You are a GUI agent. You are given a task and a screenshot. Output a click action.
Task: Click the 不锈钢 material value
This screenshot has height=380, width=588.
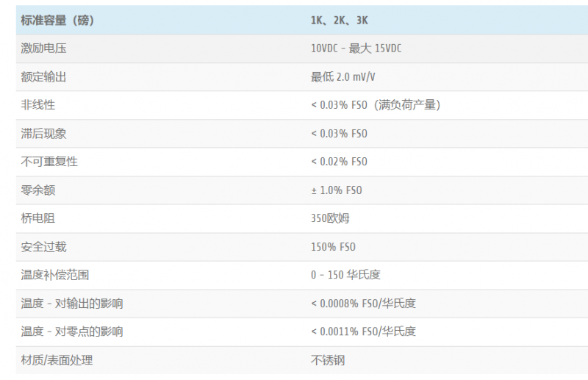click(328, 360)
